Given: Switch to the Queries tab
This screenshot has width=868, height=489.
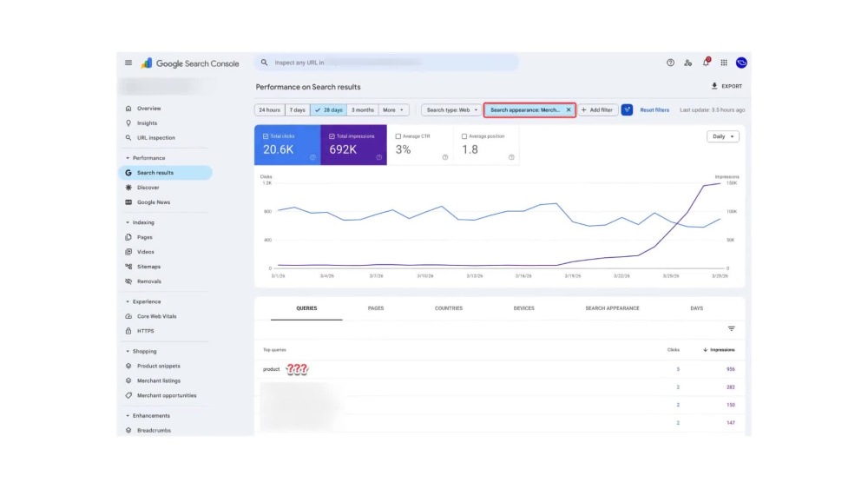Looking at the screenshot, I should tap(306, 308).
